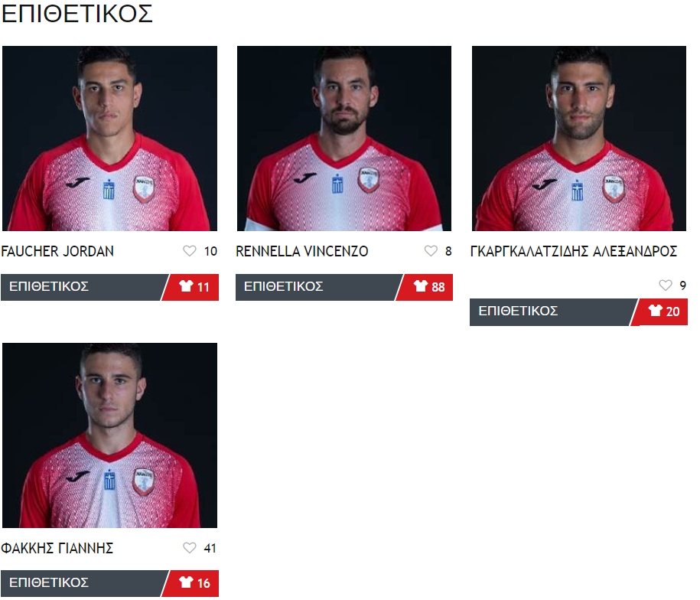The height and width of the screenshot is (600, 700).
Task: Open Faucher Jordan's player photo
Action: point(110,139)
